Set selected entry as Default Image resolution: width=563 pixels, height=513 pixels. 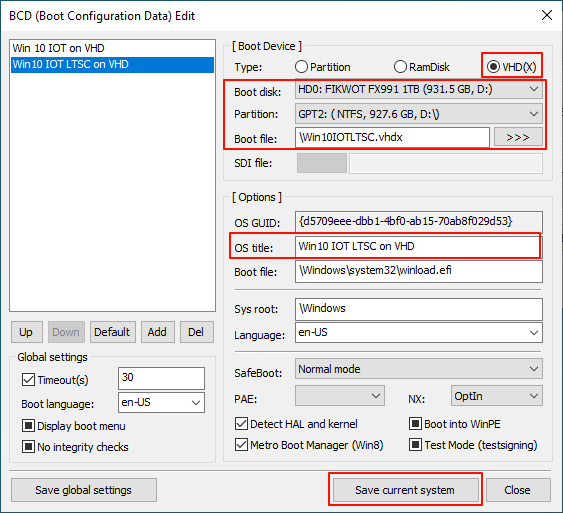(x=112, y=332)
